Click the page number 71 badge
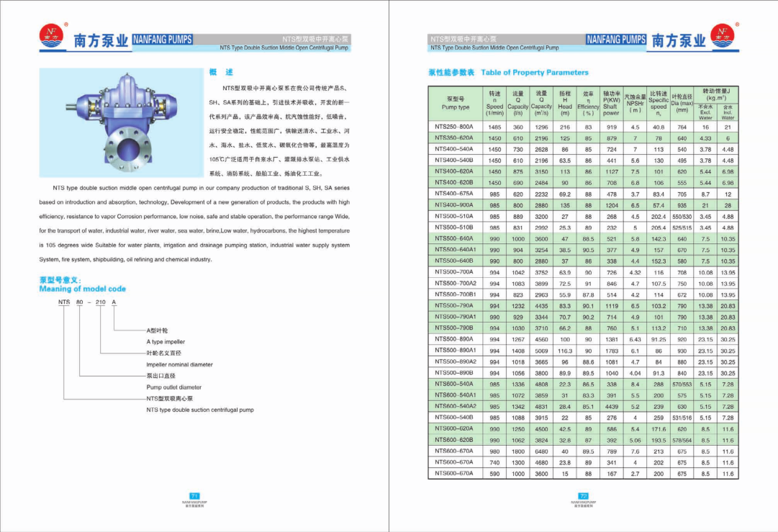Image resolution: width=778 pixels, height=532 pixels. point(194,496)
